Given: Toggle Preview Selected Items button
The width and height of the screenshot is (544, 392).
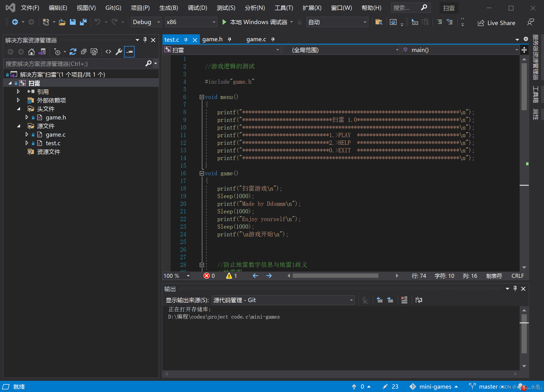Looking at the screenshot, I should [x=129, y=52].
